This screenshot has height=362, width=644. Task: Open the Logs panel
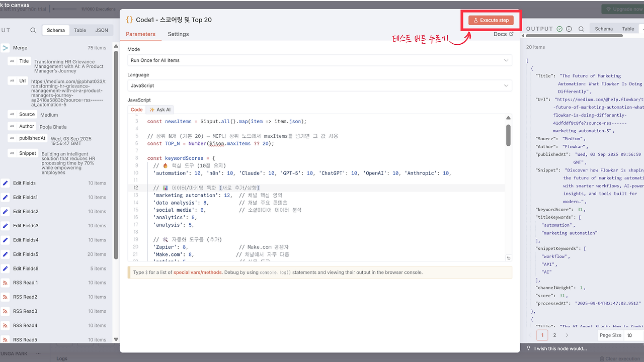pos(61,358)
